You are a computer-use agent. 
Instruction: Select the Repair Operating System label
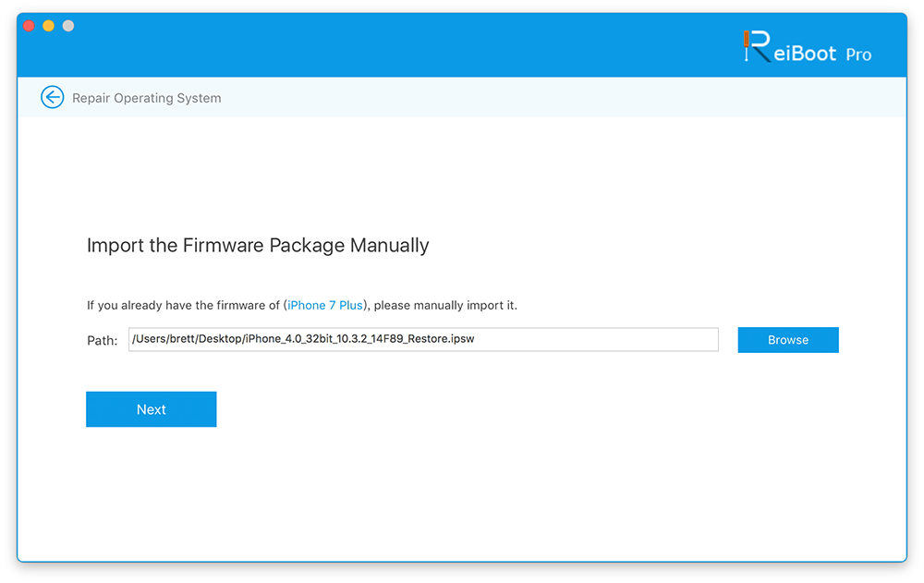(x=146, y=98)
